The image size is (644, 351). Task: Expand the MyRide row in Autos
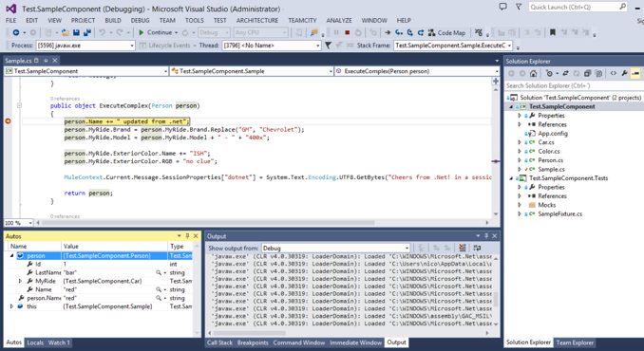pos(20,281)
